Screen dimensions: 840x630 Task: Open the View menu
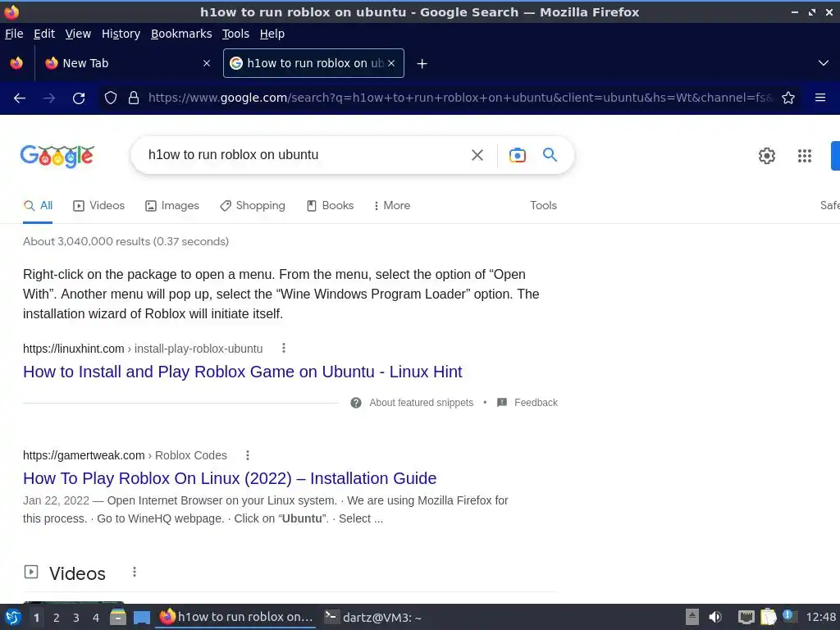[78, 34]
